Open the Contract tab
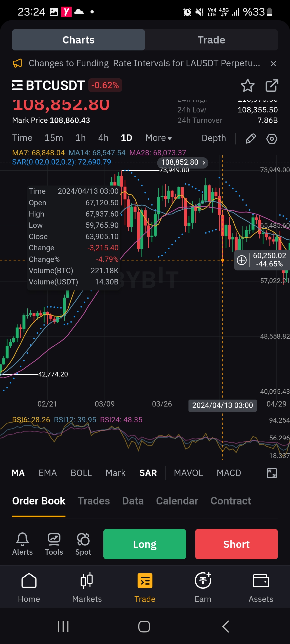The height and width of the screenshot is (644, 290). click(x=231, y=501)
